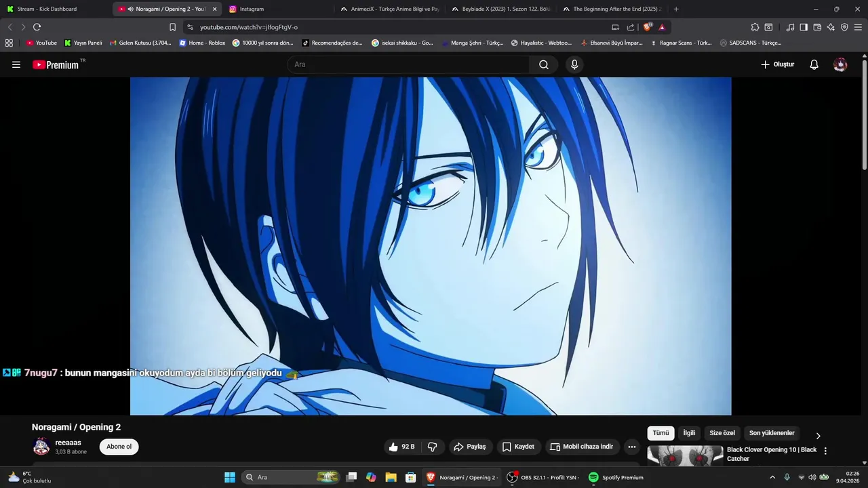Click the YouTube Premium logo

(x=56, y=64)
